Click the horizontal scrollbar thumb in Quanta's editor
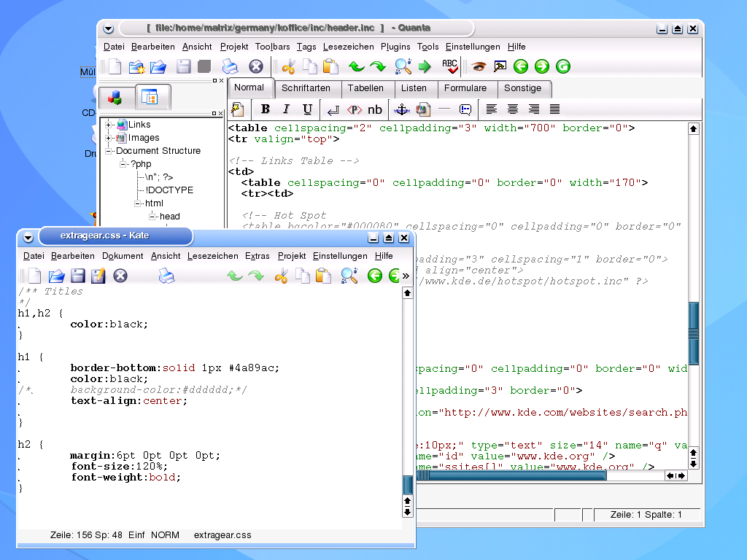 click(511, 475)
